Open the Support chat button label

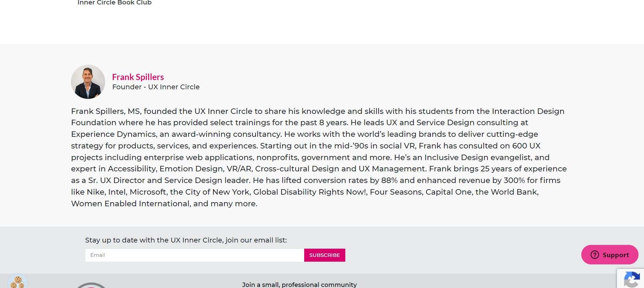tap(616, 255)
